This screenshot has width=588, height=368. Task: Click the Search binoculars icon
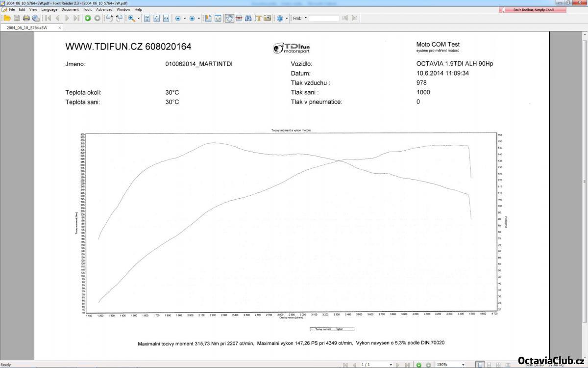tap(248, 18)
